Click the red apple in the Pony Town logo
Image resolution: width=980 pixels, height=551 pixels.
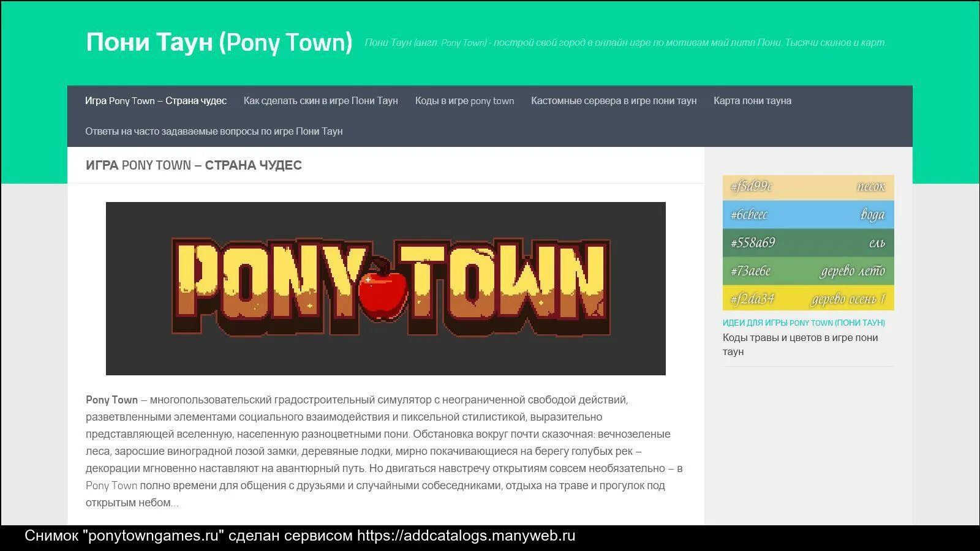(383, 290)
